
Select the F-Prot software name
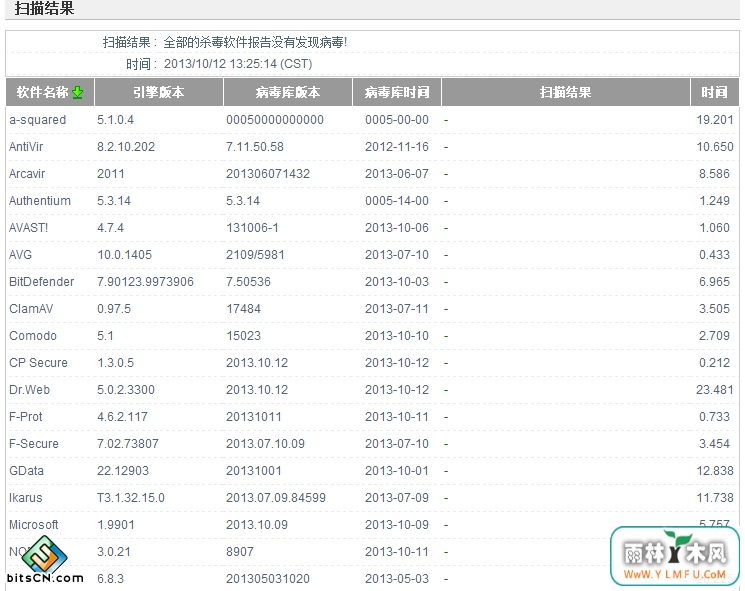click(x=26, y=417)
